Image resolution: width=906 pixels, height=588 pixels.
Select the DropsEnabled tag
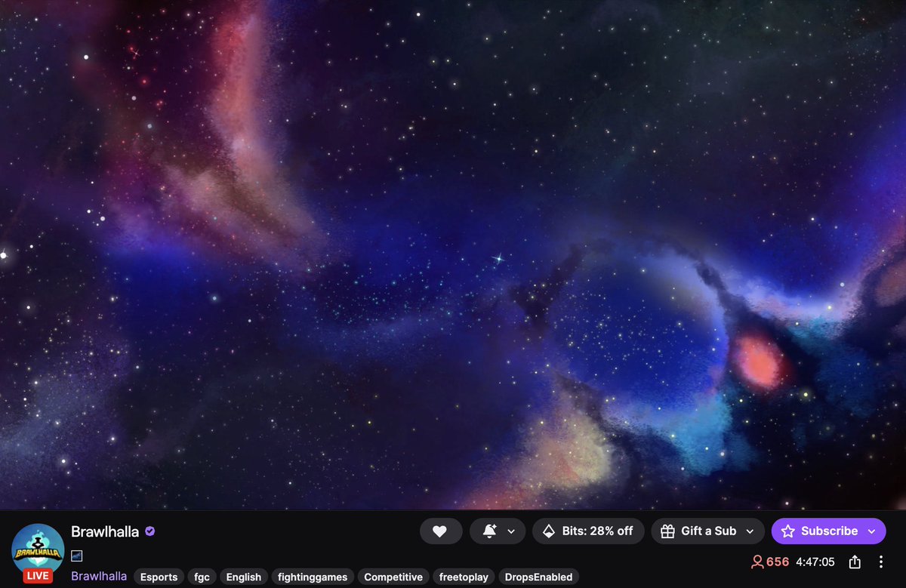click(x=538, y=577)
